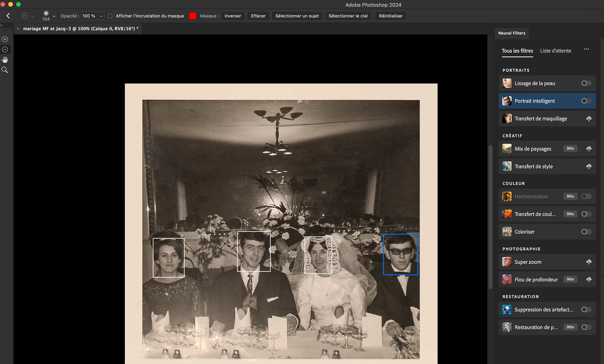Open the Opacité percentage dropdown arrow
Viewport: 604px width, 364px height.
(101, 16)
